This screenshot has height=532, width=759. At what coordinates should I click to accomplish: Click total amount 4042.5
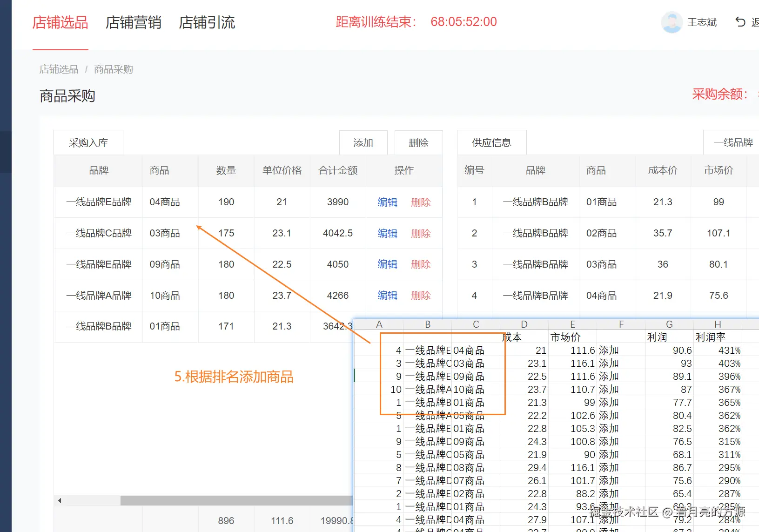pyautogui.click(x=338, y=233)
